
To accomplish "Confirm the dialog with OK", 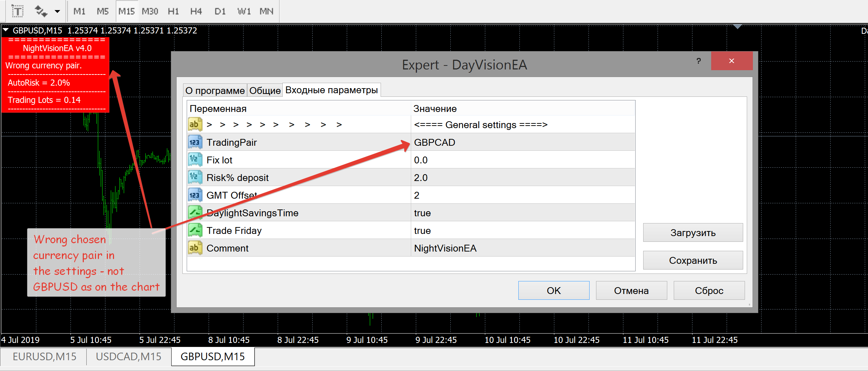I will pyautogui.click(x=554, y=290).
